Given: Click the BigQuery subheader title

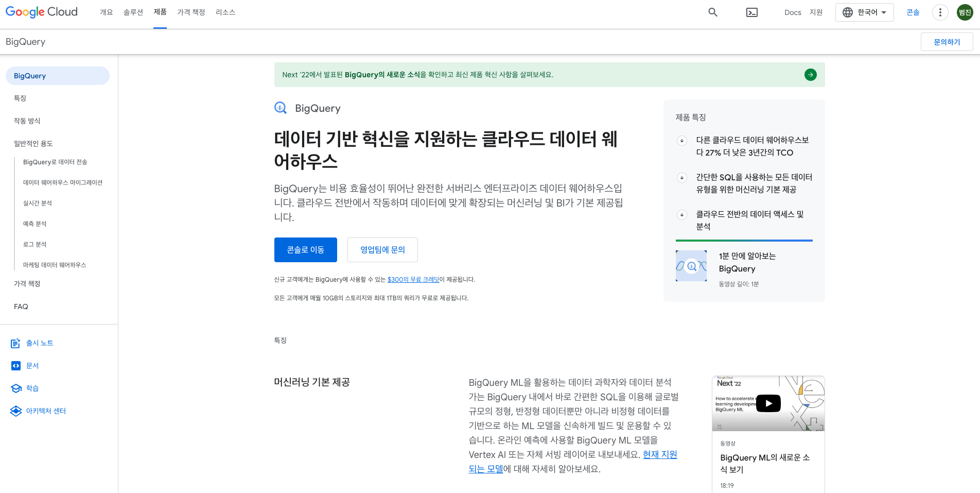Looking at the screenshot, I should pos(25,42).
